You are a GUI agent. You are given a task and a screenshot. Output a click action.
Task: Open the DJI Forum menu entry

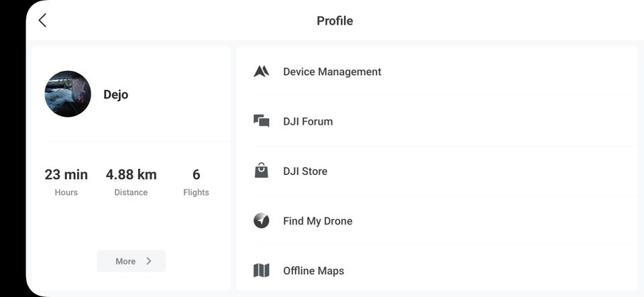437,121
